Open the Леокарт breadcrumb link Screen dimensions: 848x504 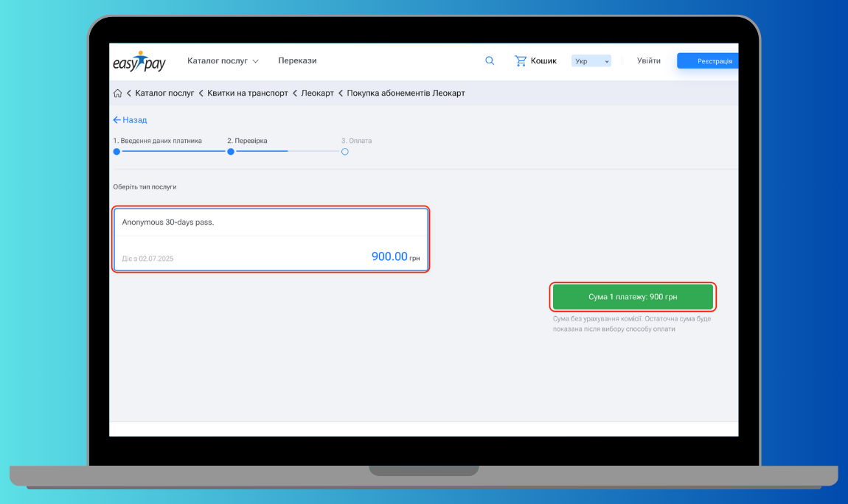pos(318,93)
